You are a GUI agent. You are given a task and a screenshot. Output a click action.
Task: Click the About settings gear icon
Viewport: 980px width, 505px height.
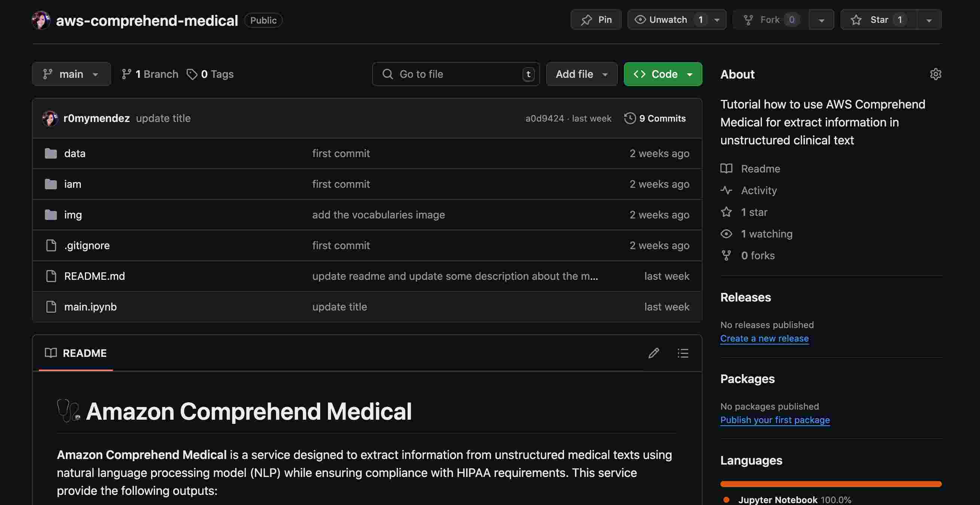935,74
